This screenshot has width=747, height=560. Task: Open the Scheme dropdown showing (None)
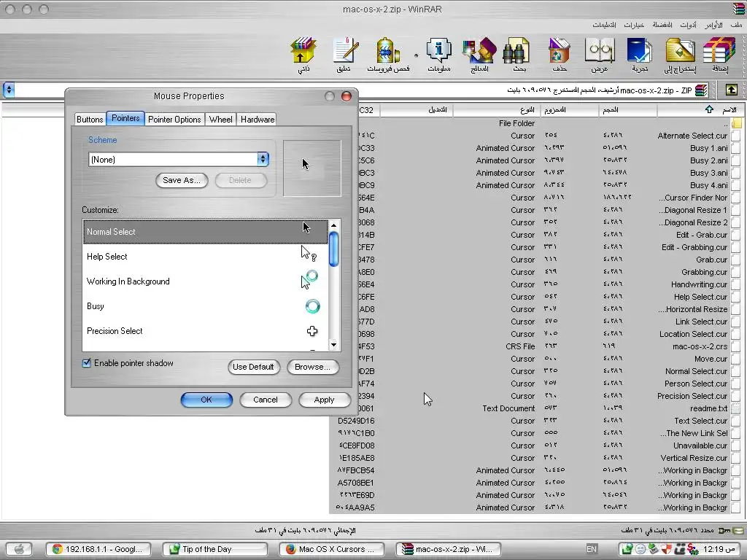pyautogui.click(x=179, y=160)
